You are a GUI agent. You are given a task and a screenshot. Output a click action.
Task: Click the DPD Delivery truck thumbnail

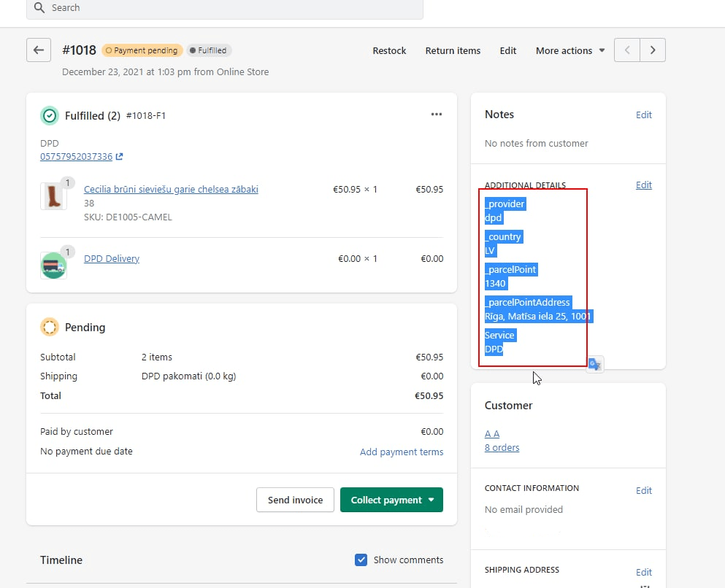53,266
